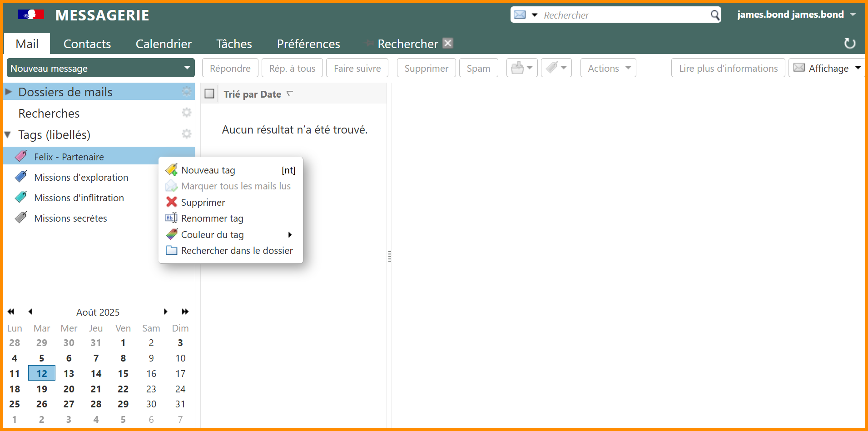Toggle the sort direction on Trié par Date
This screenshot has height=431, width=868.
click(x=290, y=94)
